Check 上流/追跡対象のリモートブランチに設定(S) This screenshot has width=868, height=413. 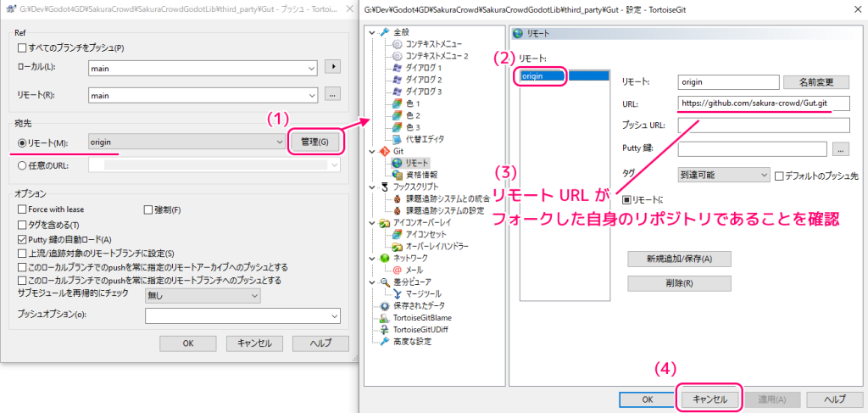[21, 254]
